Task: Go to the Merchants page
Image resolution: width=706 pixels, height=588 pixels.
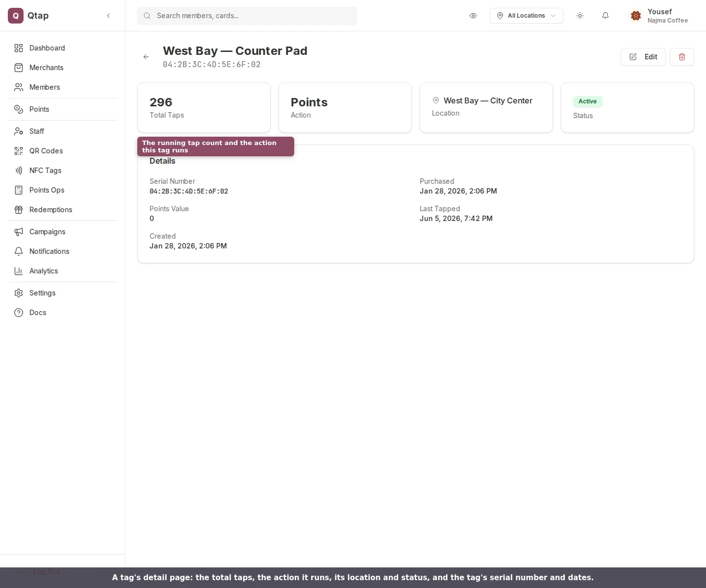Action: click(x=62, y=68)
